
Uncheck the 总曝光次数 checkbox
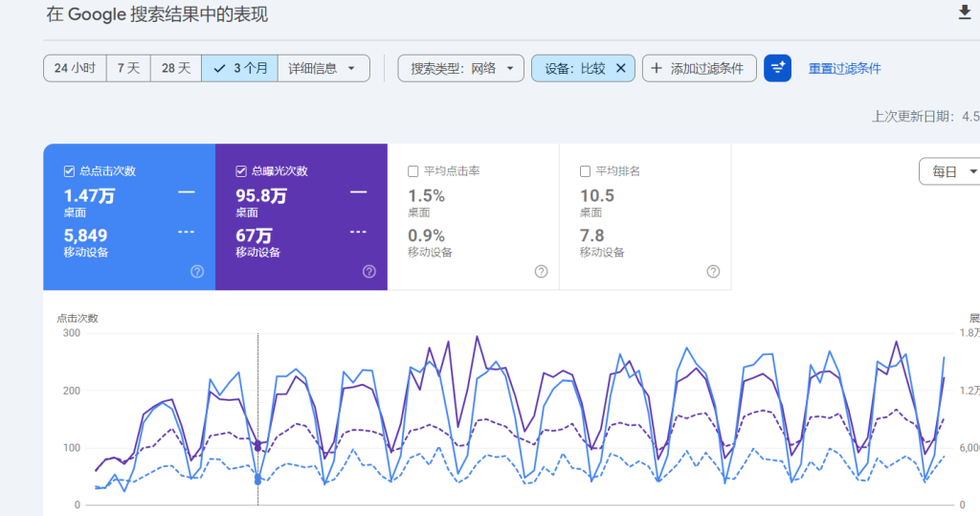240,171
